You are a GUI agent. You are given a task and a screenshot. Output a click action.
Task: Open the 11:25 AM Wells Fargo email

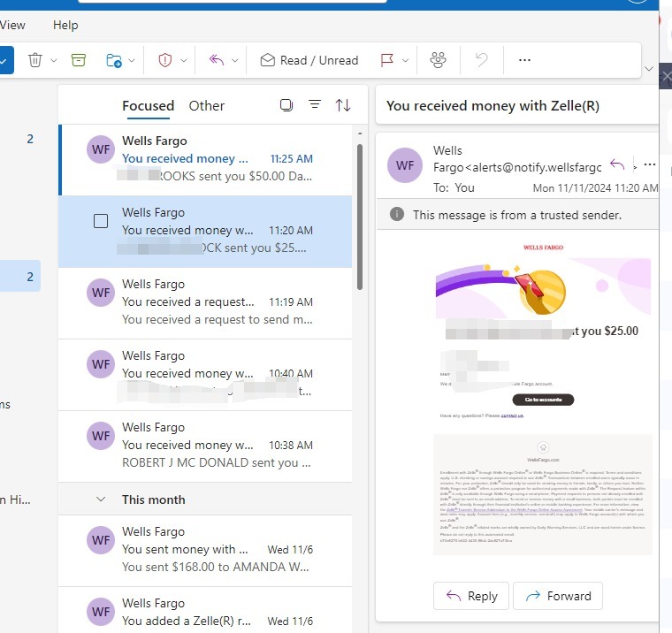206,159
